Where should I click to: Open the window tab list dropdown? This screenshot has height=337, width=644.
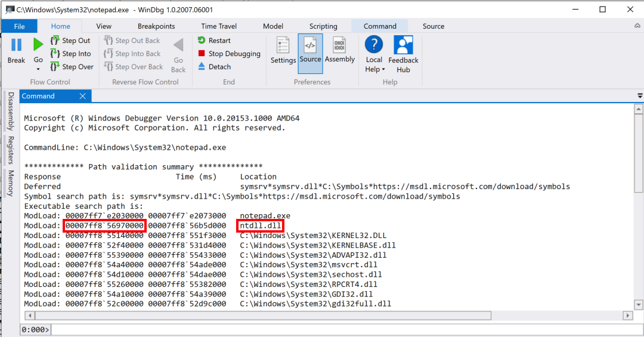click(639, 96)
